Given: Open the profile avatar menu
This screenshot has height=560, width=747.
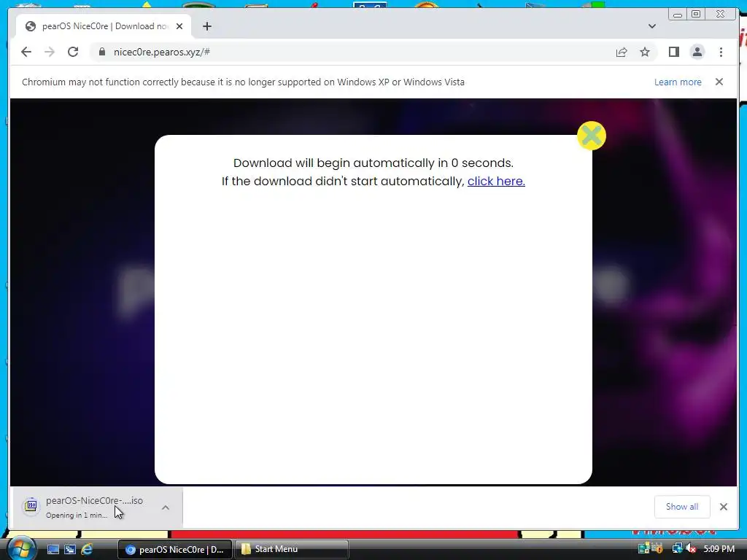Looking at the screenshot, I should (697, 52).
